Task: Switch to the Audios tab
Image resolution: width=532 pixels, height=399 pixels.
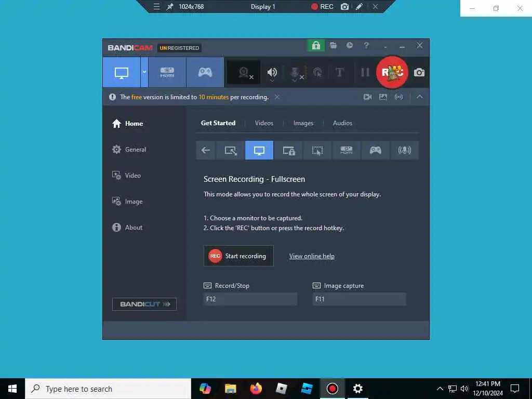Action: tap(342, 123)
